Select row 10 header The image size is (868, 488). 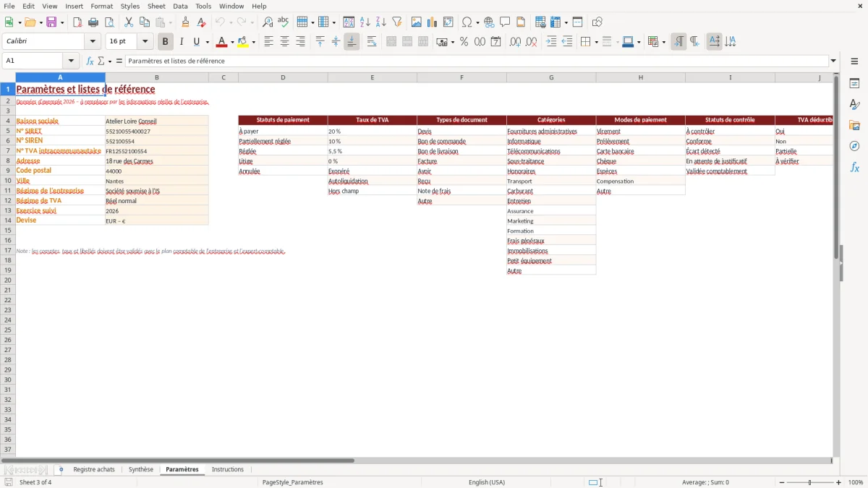8,181
